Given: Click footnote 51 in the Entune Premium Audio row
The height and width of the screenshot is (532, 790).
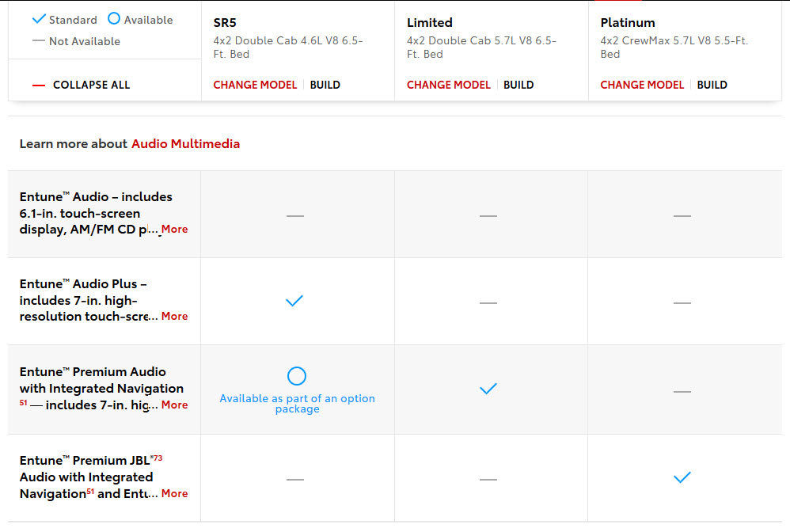Looking at the screenshot, I should pos(23,402).
